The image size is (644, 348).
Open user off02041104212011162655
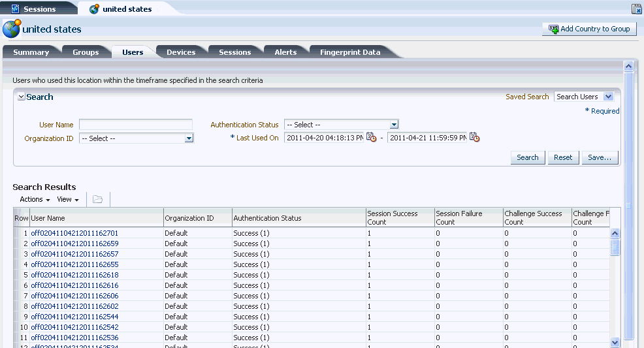click(x=74, y=264)
